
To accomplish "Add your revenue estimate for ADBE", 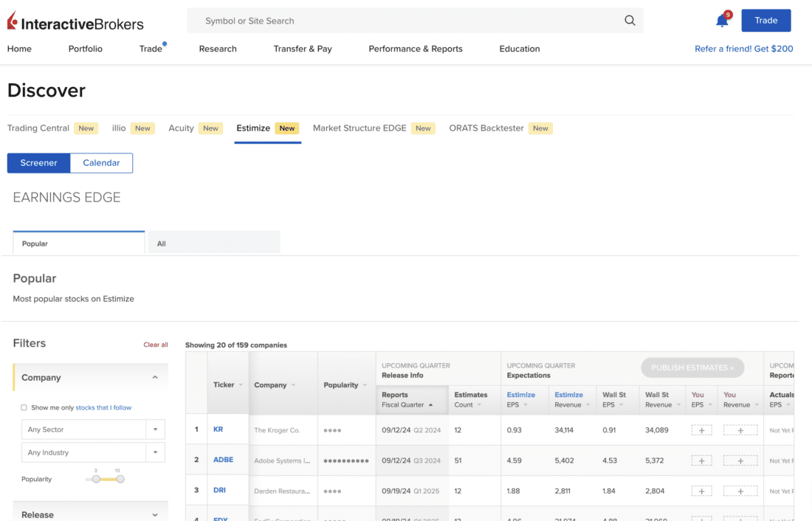I will pyautogui.click(x=740, y=461).
